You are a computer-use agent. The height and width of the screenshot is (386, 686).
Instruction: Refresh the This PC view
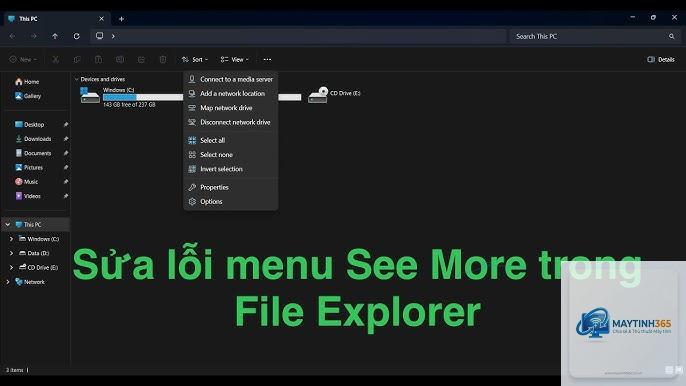coord(77,36)
